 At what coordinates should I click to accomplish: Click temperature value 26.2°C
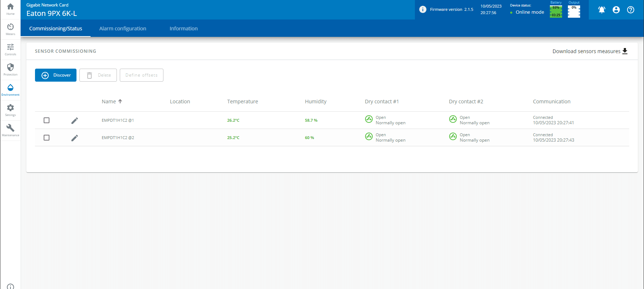click(233, 120)
